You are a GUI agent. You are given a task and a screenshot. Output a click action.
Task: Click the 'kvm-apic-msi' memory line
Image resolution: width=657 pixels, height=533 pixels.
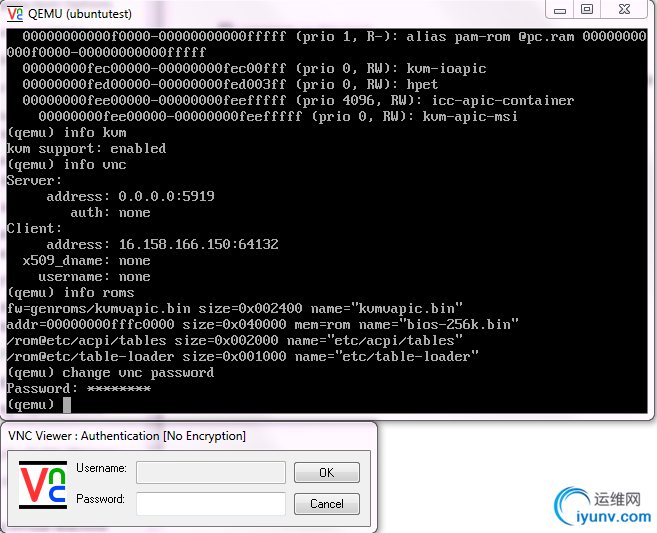(x=278, y=116)
